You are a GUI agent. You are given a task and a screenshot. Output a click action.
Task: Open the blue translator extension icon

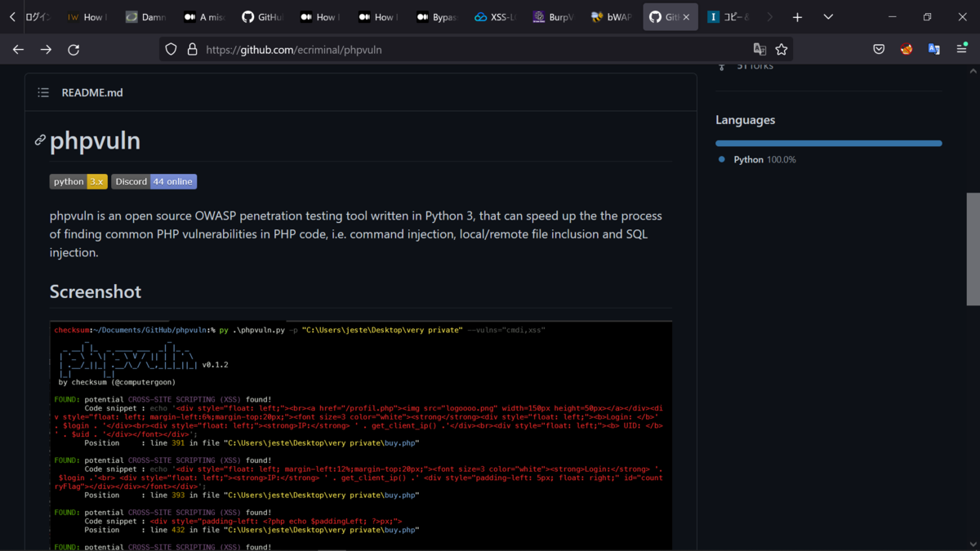[933, 50]
